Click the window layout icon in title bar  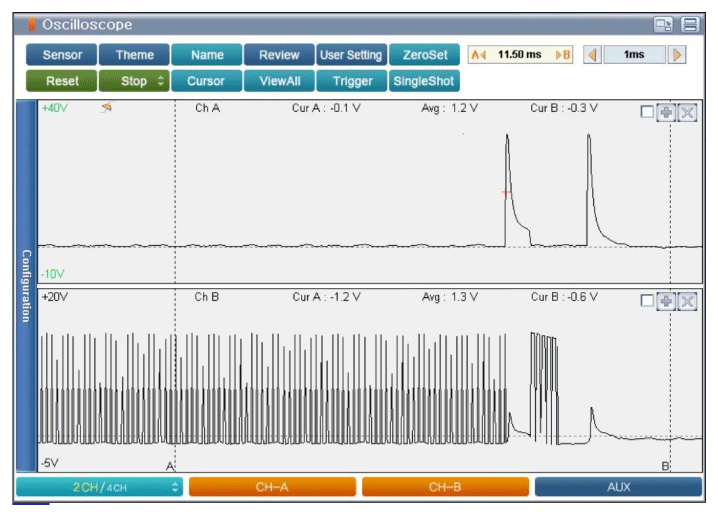point(662,24)
